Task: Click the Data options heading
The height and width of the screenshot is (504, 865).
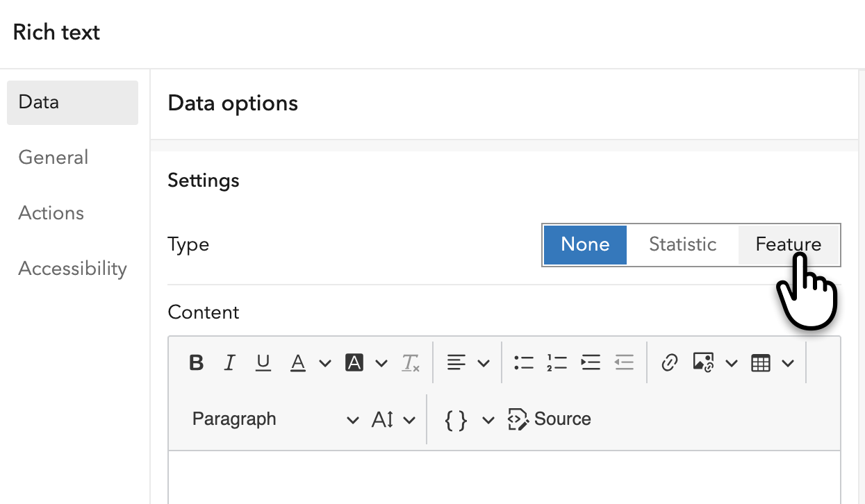Action: click(x=233, y=103)
